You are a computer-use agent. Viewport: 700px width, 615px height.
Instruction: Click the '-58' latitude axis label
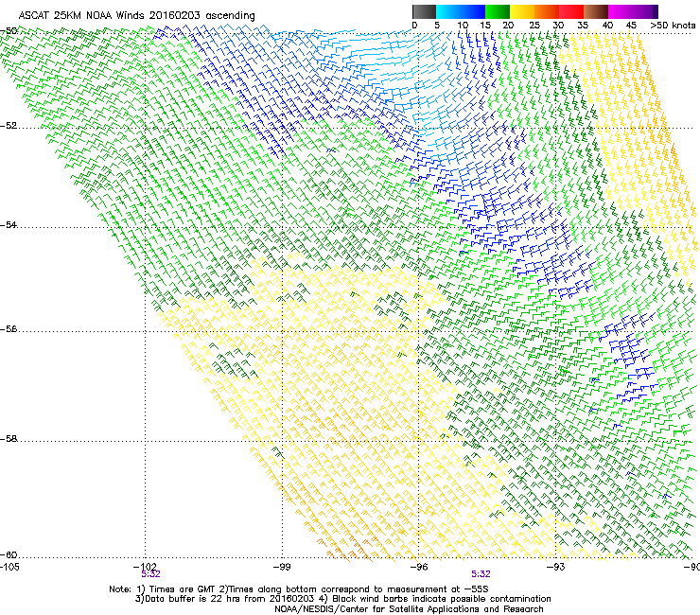click(9, 439)
